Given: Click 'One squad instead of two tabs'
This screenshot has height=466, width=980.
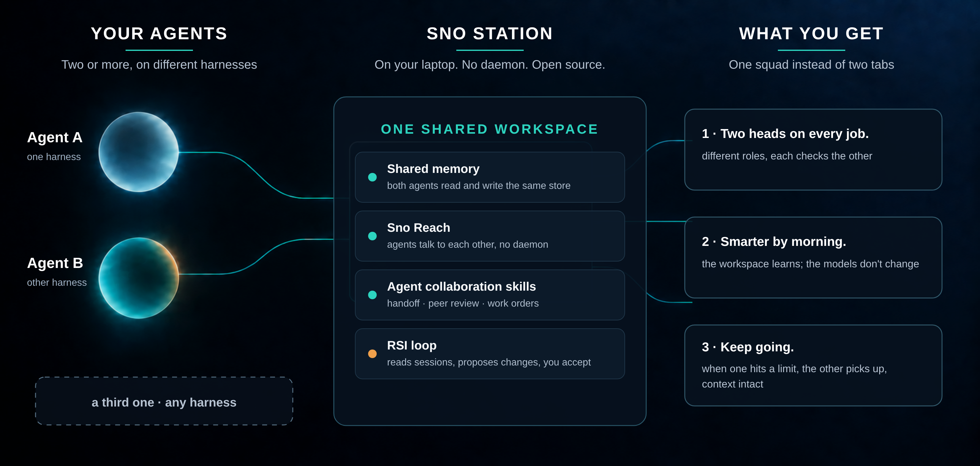Looking at the screenshot, I should coord(811,65).
